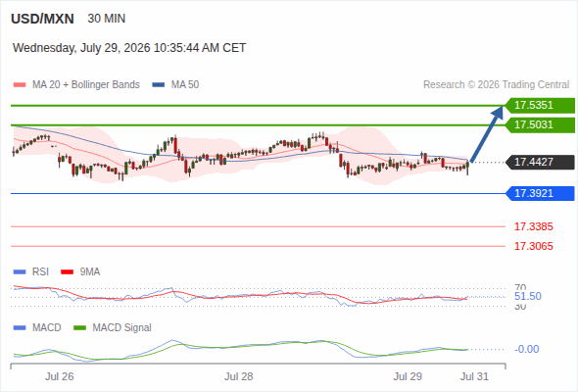Click the blue MACD legend swatch
The image size is (578, 392).
pos(20,328)
